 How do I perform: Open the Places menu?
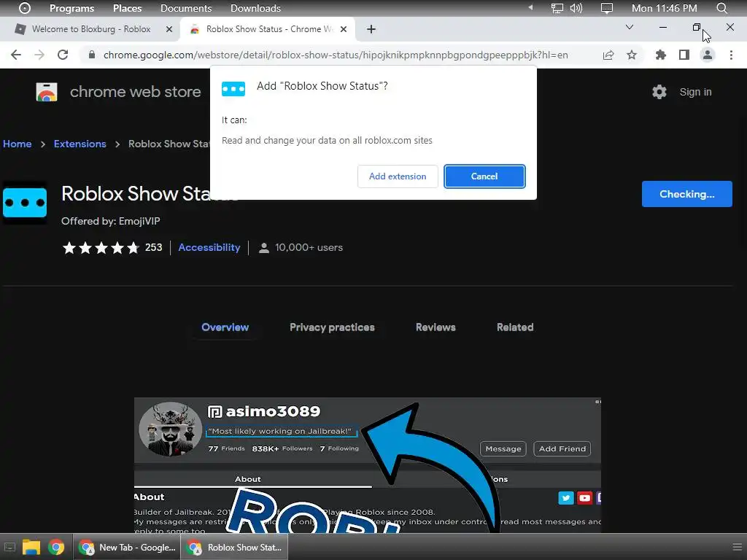127,8
